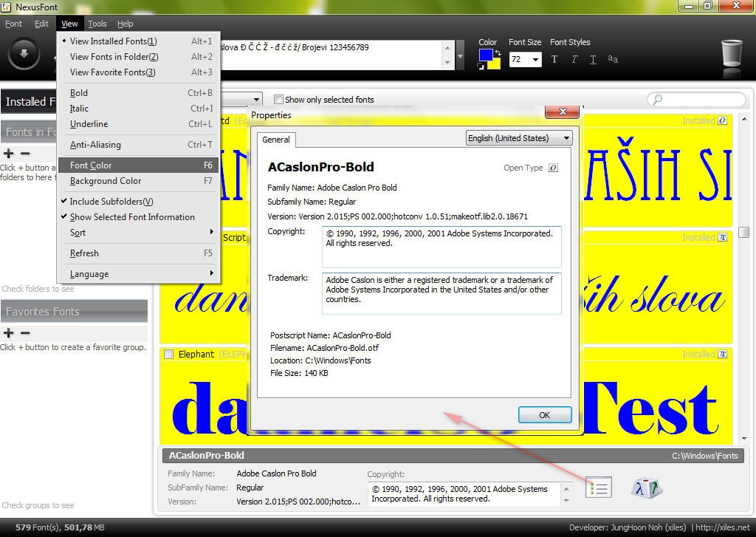Click the Open Type icon in Properties
The width and height of the screenshot is (756, 537).
click(x=554, y=168)
